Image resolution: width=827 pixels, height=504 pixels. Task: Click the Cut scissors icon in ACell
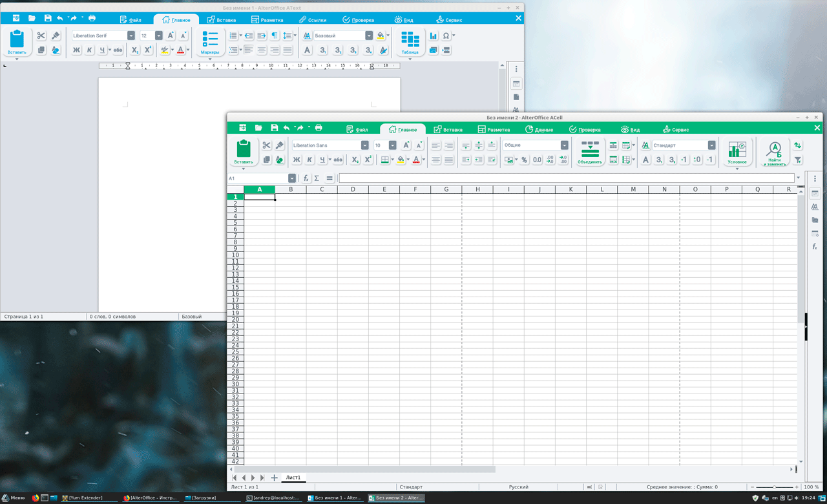pos(266,145)
